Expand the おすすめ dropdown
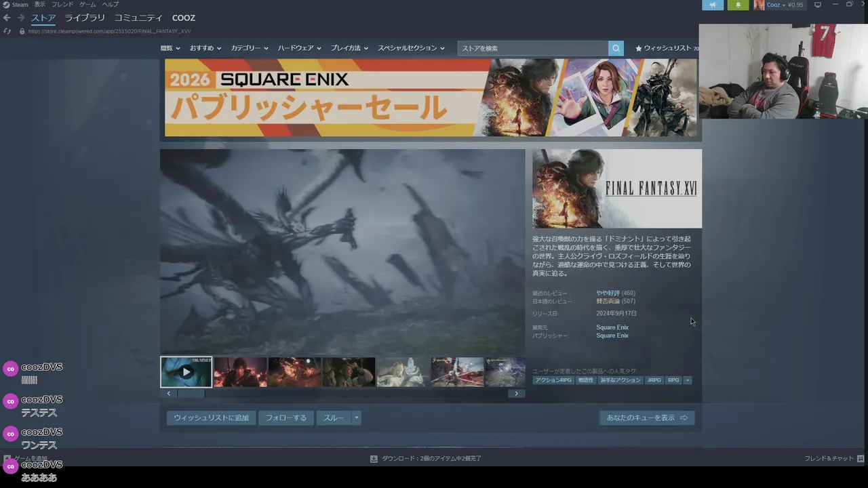The width and height of the screenshot is (868, 488). pos(205,48)
